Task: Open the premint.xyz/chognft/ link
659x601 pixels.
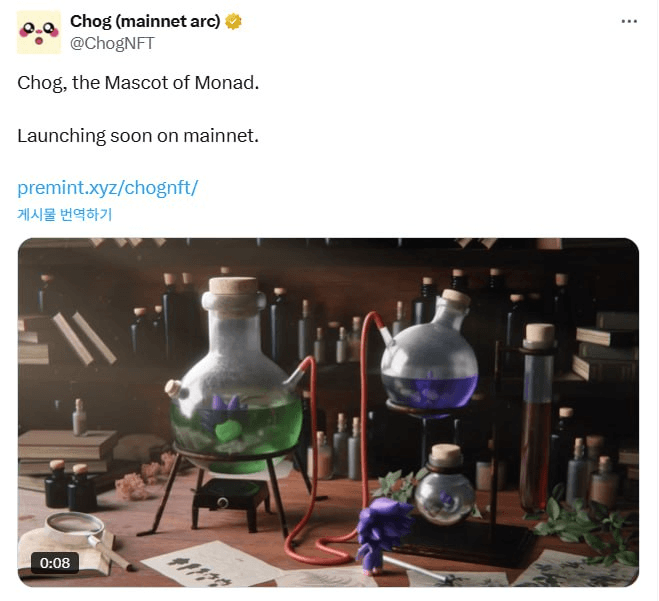Action: [107, 188]
